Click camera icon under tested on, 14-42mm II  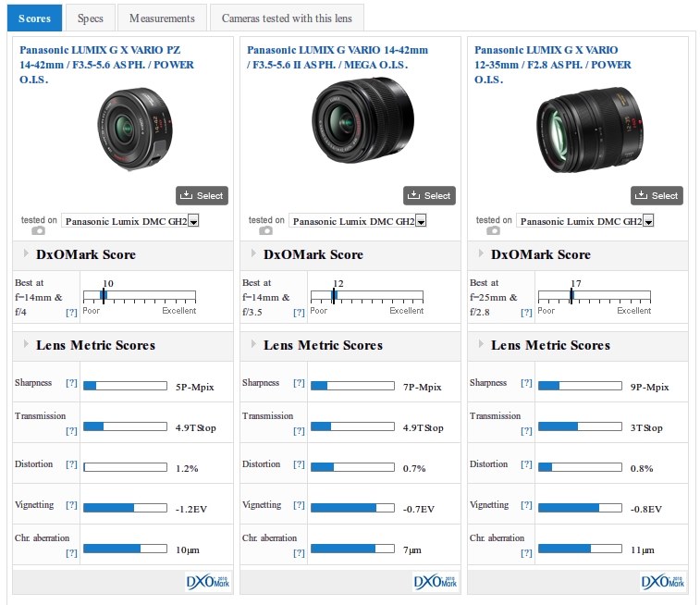[265, 230]
